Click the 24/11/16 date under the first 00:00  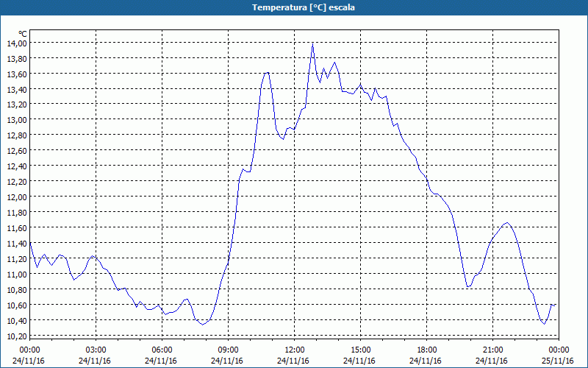29,361
